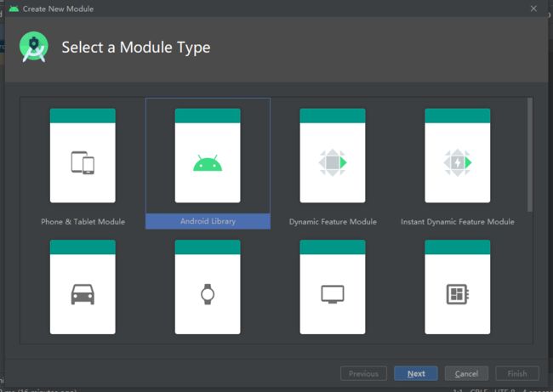This screenshot has width=553, height=392.
Task: Select the Phone & Tablet Module card icon
Action: [83, 156]
